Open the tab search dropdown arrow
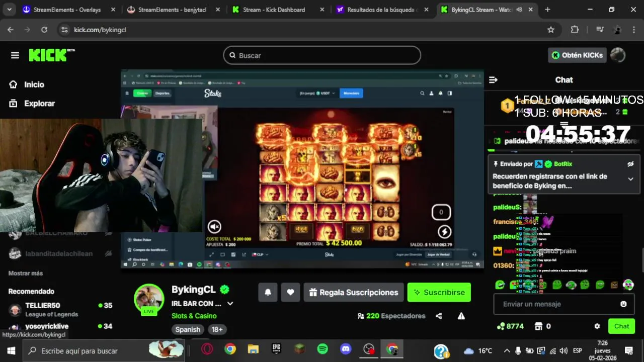Viewport: 644px width, 362px height. (x=10, y=10)
